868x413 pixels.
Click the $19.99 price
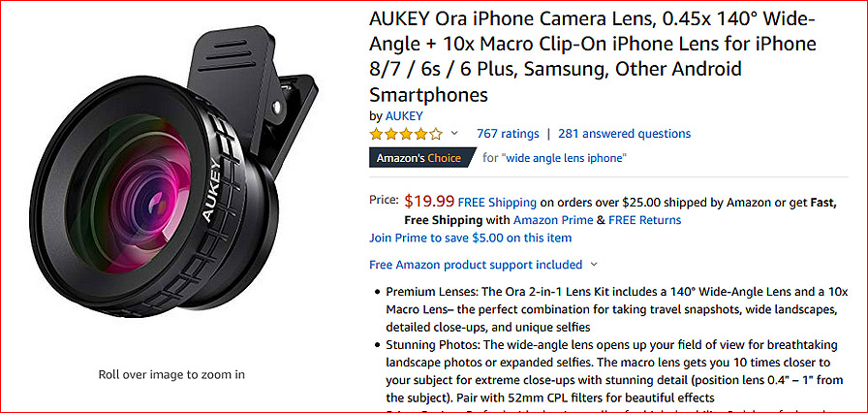point(429,202)
